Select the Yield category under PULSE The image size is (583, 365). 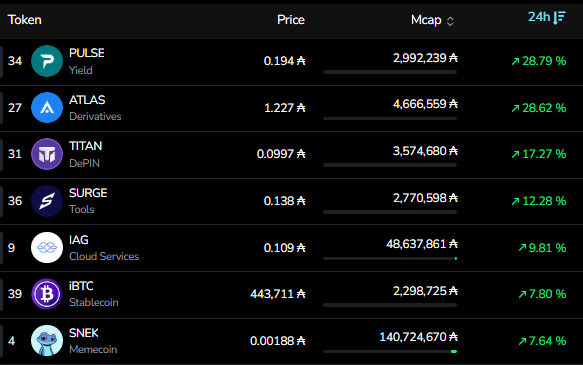[81, 70]
